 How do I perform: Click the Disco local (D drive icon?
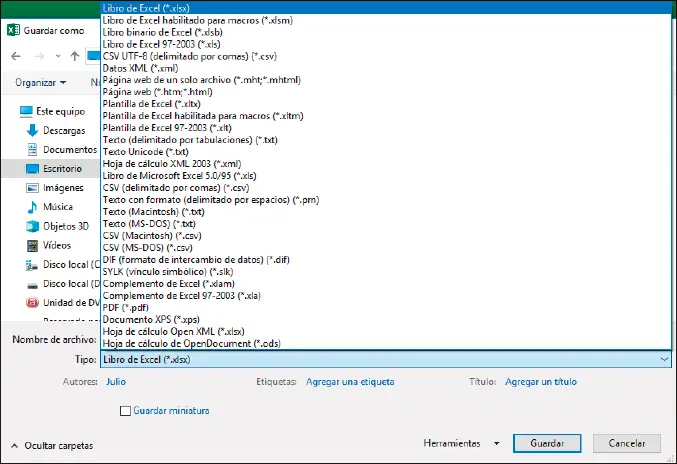(32, 285)
